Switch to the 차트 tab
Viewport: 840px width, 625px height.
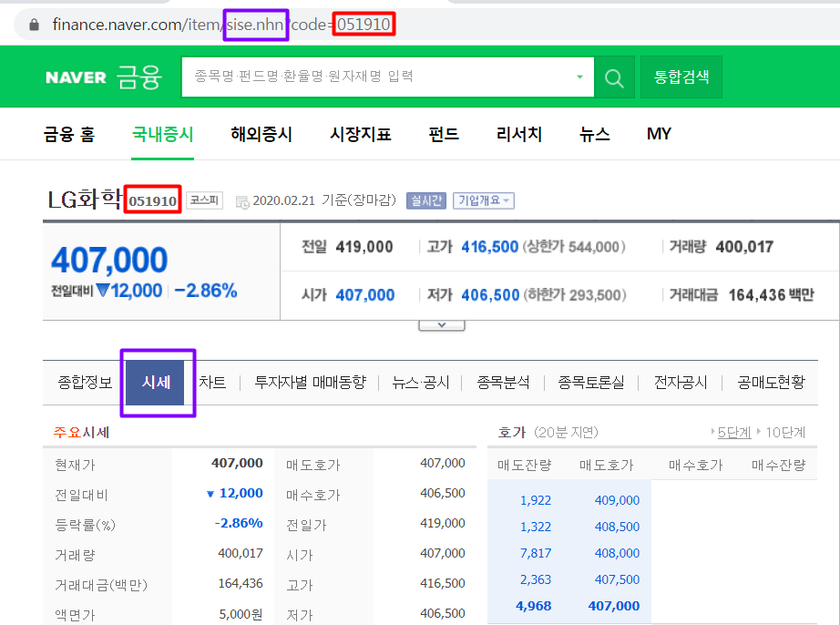[212, 383]
